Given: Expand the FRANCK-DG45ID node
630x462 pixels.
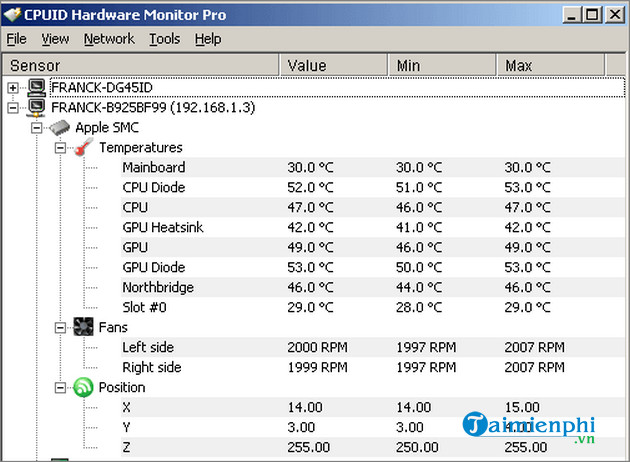Looking at the screenshot, I should point(13,88).
